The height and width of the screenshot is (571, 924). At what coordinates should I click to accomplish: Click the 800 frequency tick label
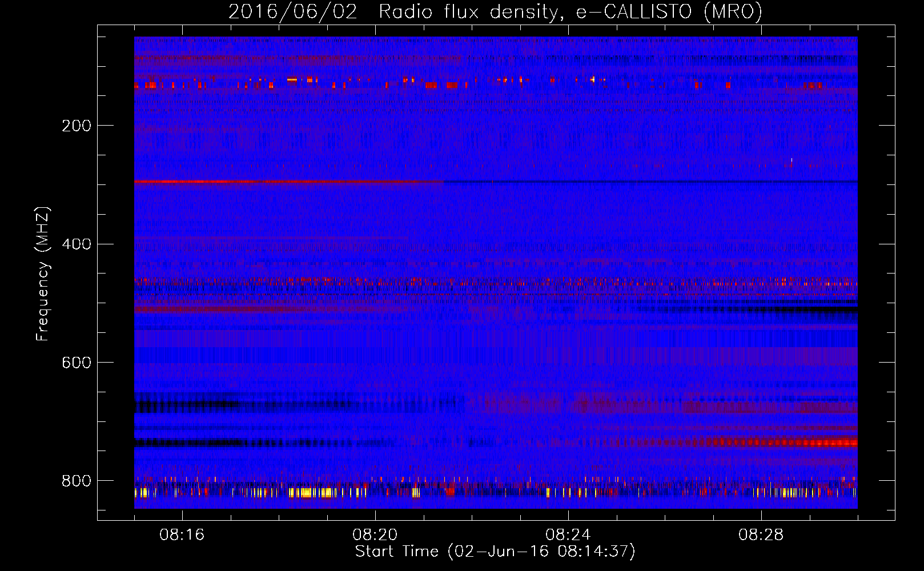coord(77,481)
